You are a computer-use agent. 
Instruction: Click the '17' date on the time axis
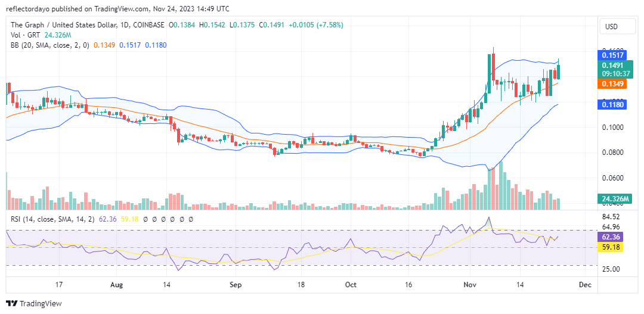(x=59, y=284)
